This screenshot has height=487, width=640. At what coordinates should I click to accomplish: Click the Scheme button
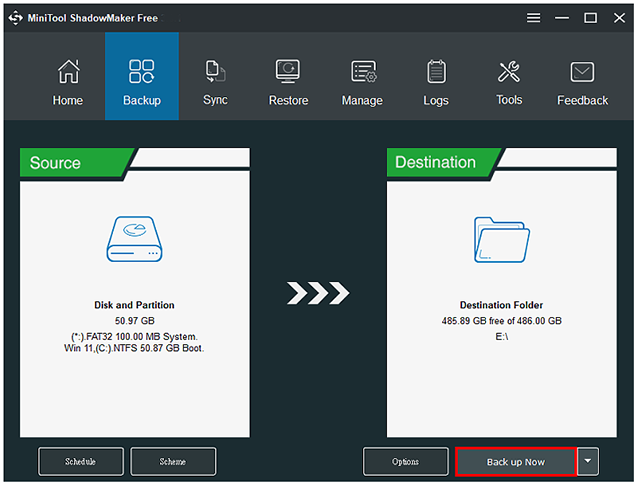pos(172,461)
